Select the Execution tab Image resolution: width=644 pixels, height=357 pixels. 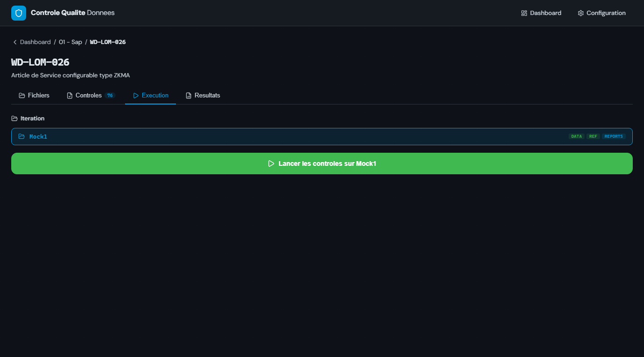151,96
